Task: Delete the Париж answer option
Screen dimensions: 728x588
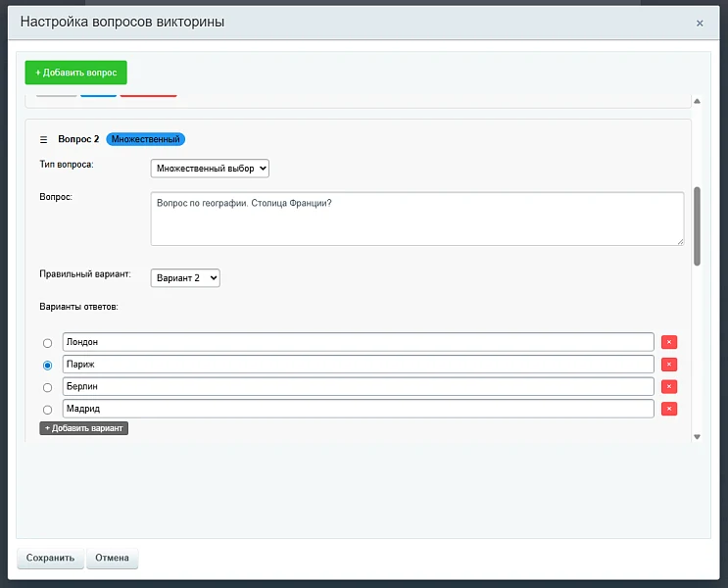Action: (669, 365)
